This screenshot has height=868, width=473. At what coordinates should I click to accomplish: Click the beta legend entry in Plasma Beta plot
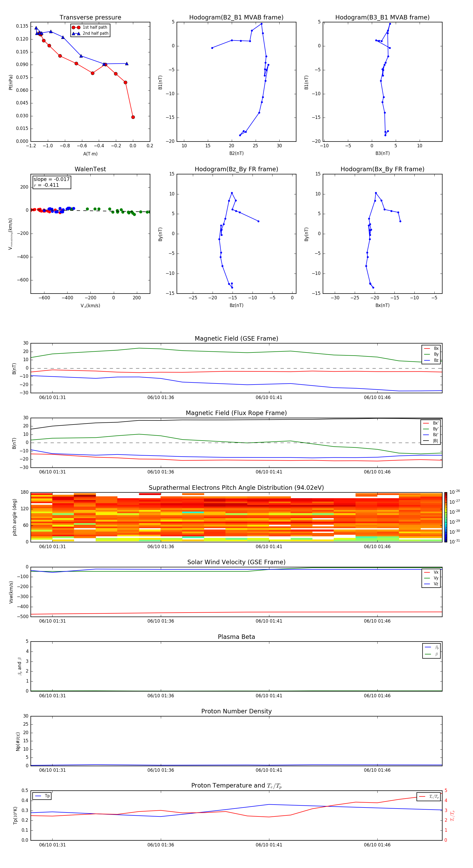[431, 654]
